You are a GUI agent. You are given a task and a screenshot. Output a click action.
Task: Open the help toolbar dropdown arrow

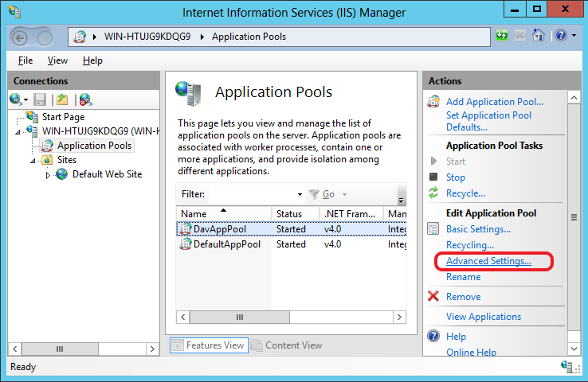click(x=574, y=36)
